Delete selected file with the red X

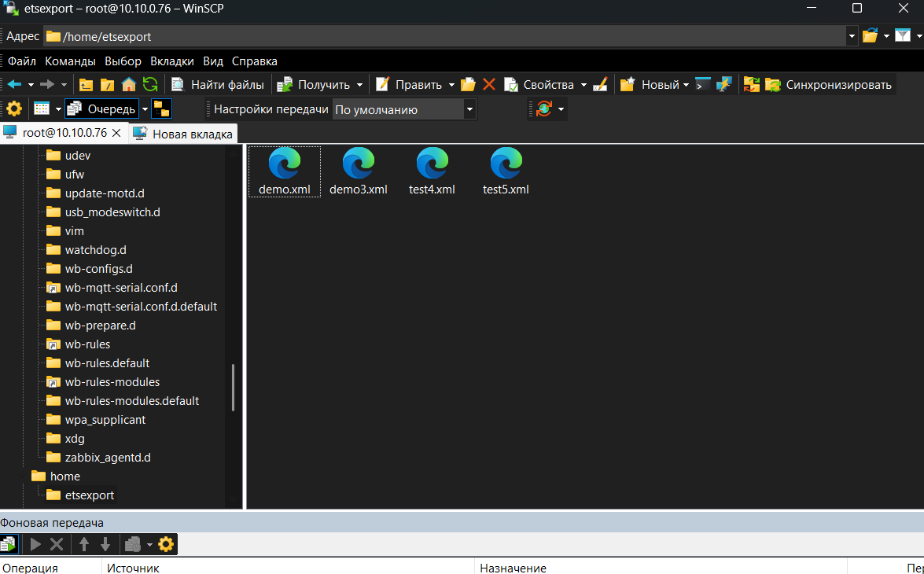click(x=489, y=85)
